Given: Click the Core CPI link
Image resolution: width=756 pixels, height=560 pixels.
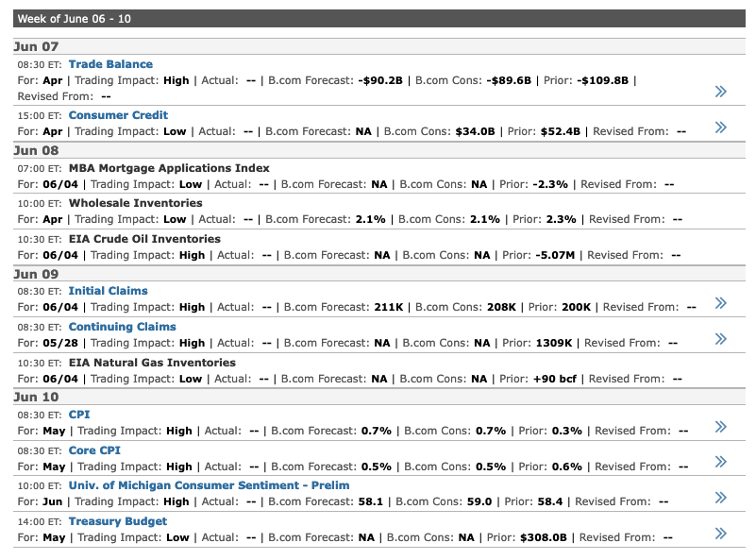Looking at the screenshot, I should coord(94,450).
